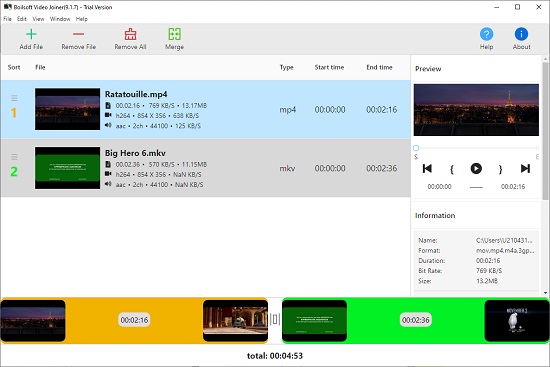Viewport: 550px width, 367px height.
Task: Click the 00:02:36 label on green timeline clip
Action: (x=416, y=320)
